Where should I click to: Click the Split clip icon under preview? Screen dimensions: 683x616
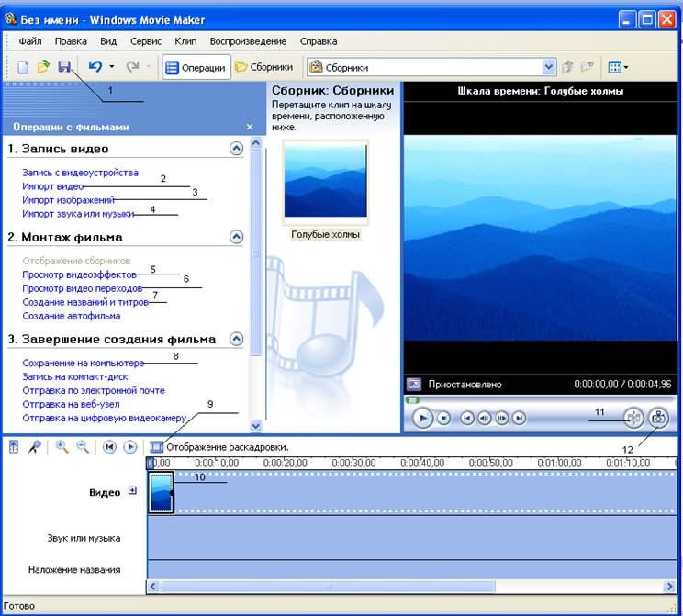(633, 418)
